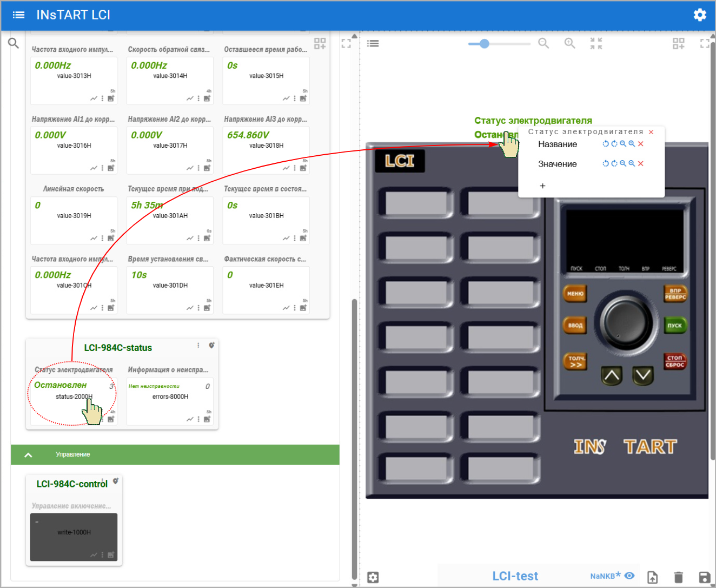The image size is (716, 588).
Task: Adjust the mimic zoom slider
Action: coord(499,44)
